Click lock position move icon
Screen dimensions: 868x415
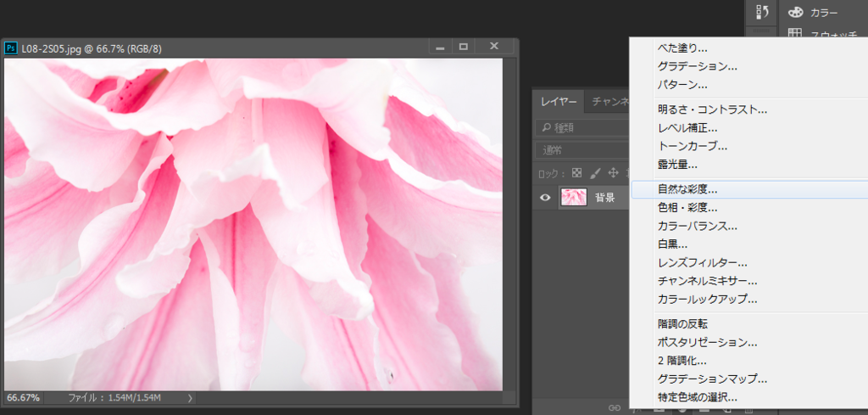point(613,172)
